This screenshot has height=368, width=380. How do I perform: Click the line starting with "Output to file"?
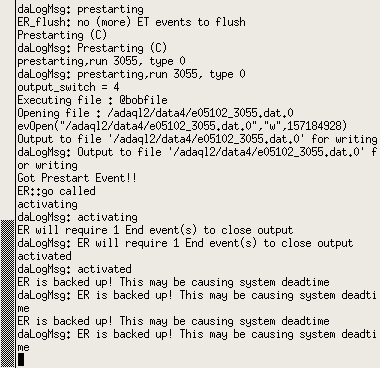pyautogui.click(x=197, y=139)
